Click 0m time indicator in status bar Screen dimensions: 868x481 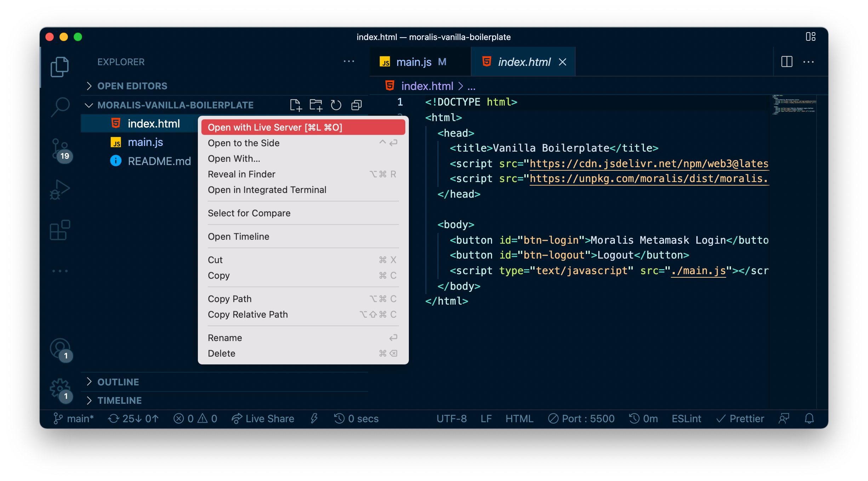[643, 419]
